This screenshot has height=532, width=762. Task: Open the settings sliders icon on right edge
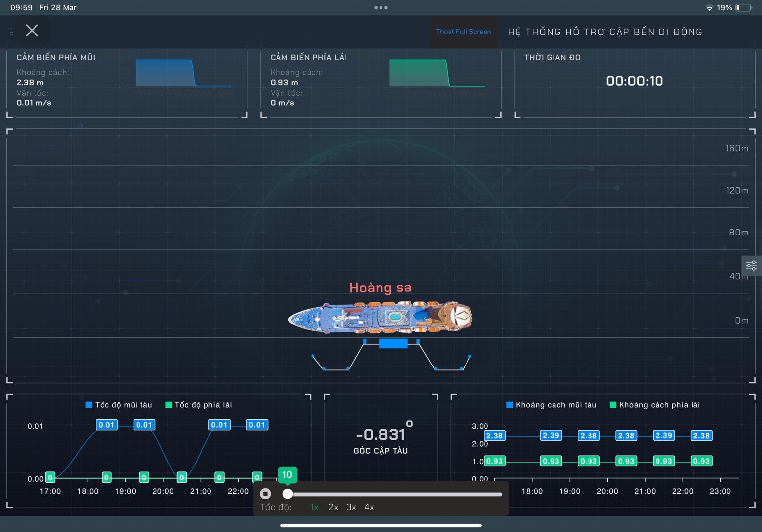click(x=751, y=266)
